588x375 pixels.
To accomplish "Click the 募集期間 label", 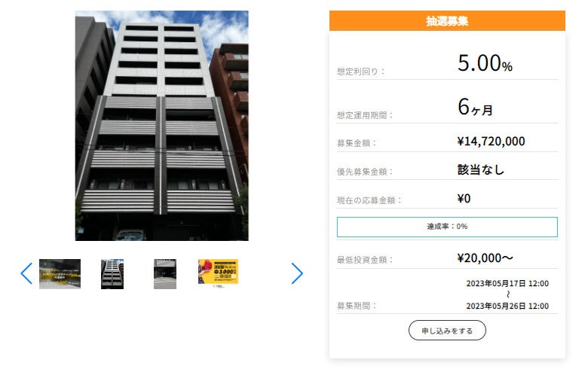I will 357,306.
